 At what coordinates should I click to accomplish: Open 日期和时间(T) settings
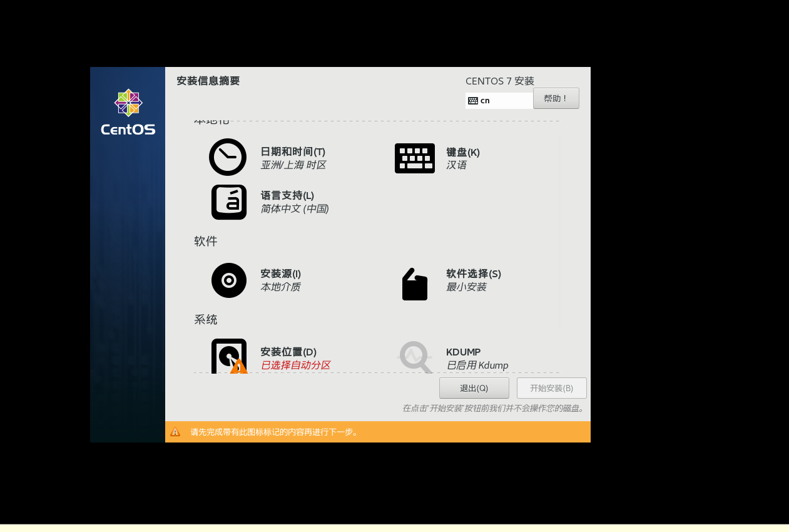pos(293,151)
